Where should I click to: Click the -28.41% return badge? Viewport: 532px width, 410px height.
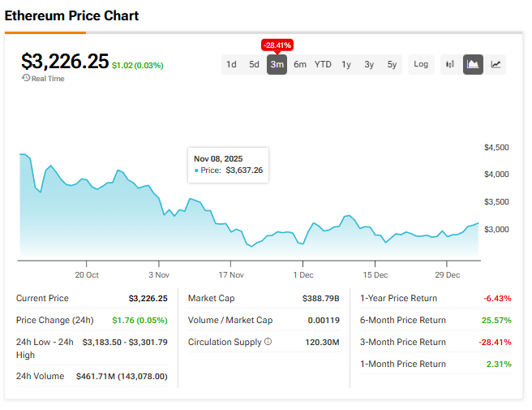pyautogui.click(x=277, y=45)
